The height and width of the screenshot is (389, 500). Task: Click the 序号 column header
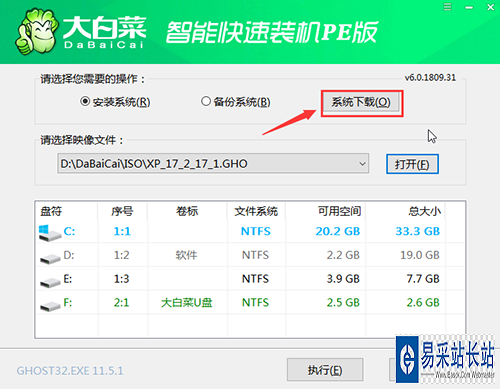[122, 211]
